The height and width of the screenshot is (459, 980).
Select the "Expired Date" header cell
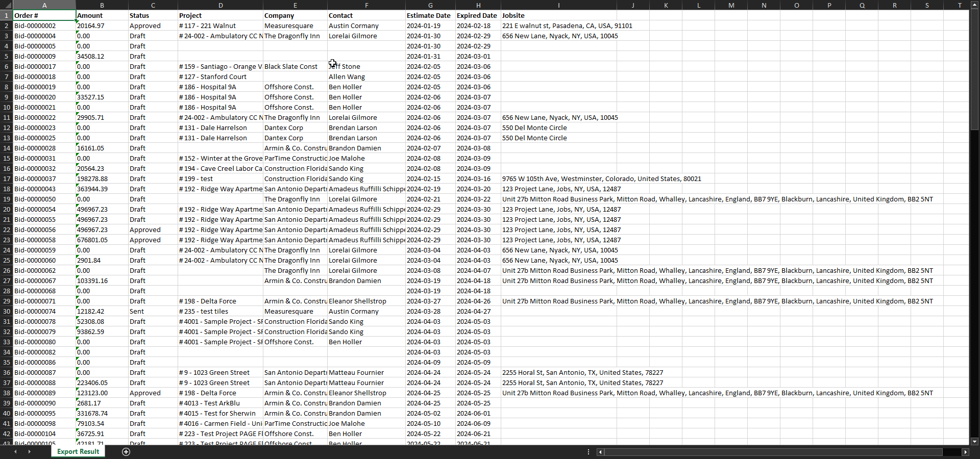coord(478,15)
